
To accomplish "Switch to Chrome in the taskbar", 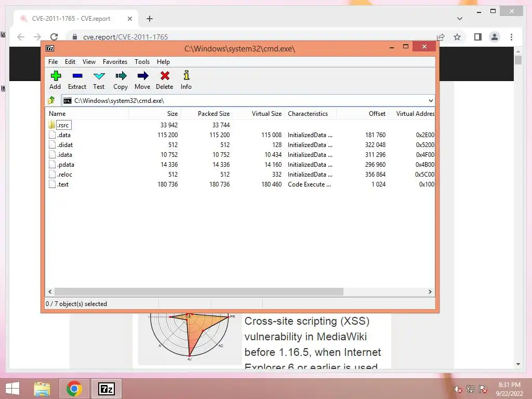I will coord(74,389).
